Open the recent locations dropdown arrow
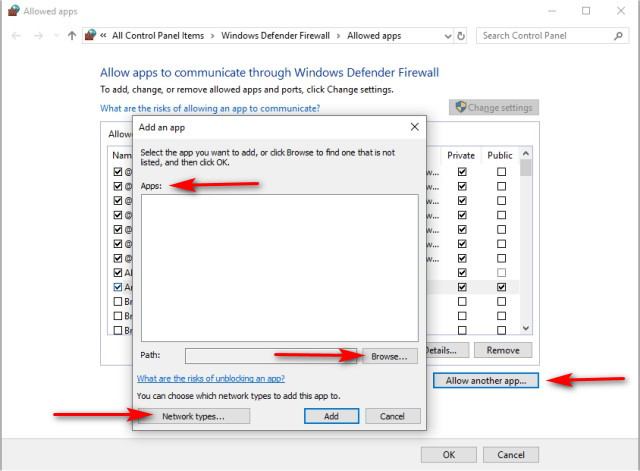 tap(56, 36)
